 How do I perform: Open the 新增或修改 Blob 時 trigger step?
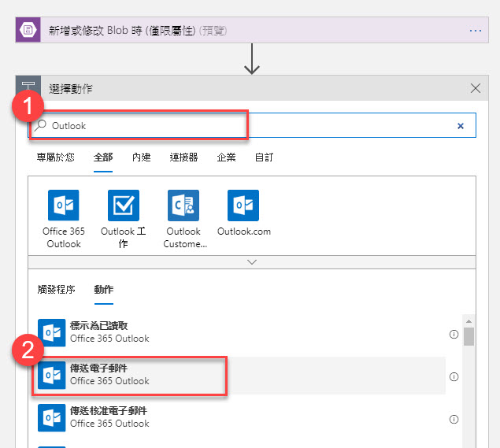point(252,30)
